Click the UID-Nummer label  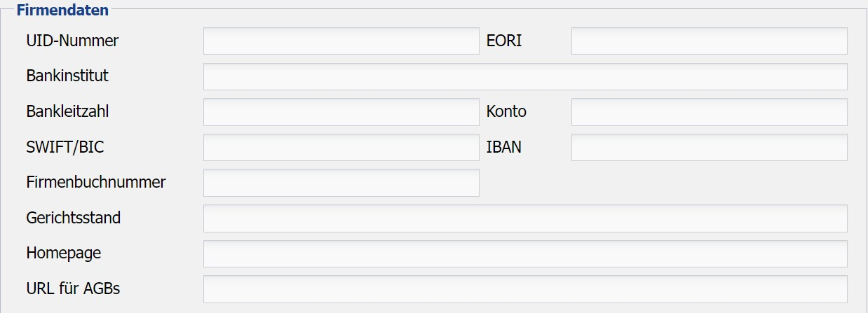(x=72, y=41)
